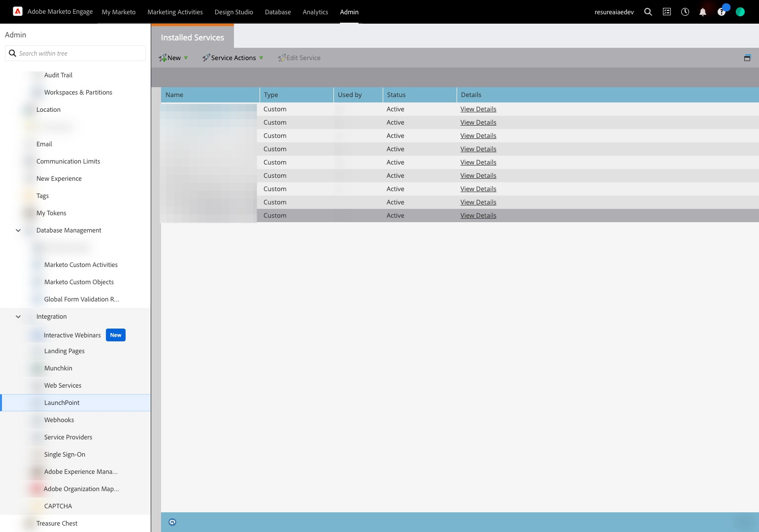Viewport: 759px width, 532px height.
Task: Open the Analytics menu
Action: (315, 12)
